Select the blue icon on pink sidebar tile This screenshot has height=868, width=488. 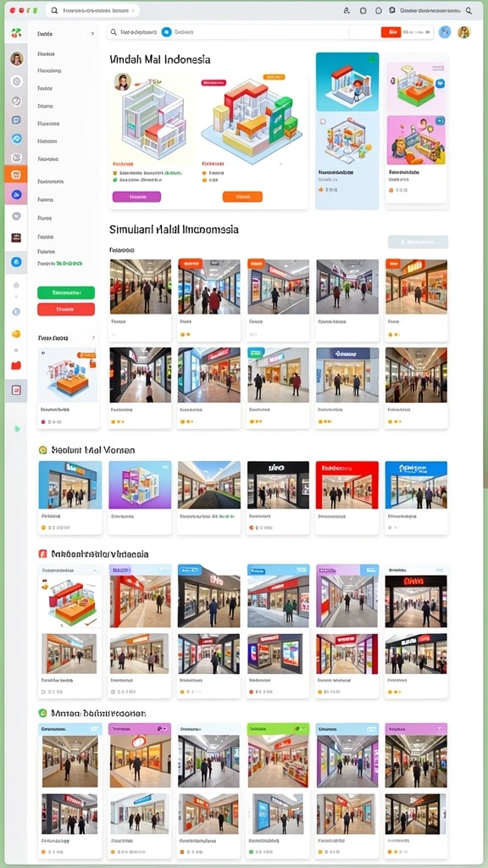coord(16,194)
